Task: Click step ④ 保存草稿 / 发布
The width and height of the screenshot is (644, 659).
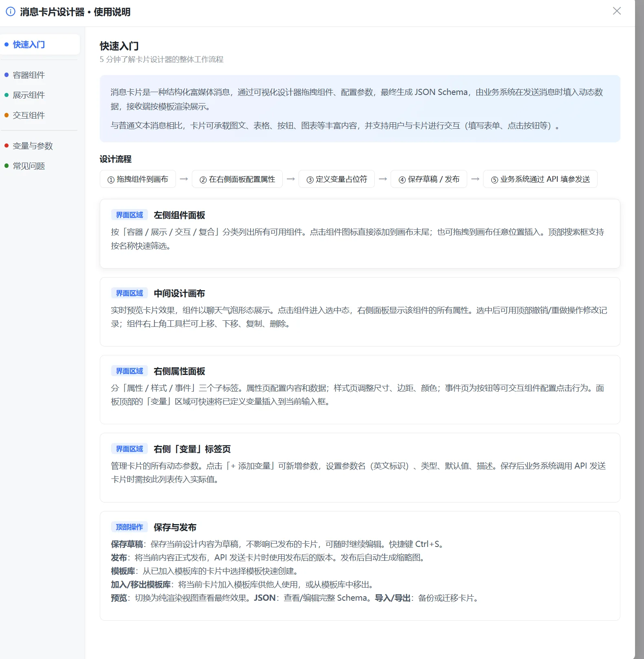Action: [x=429, y=179]
